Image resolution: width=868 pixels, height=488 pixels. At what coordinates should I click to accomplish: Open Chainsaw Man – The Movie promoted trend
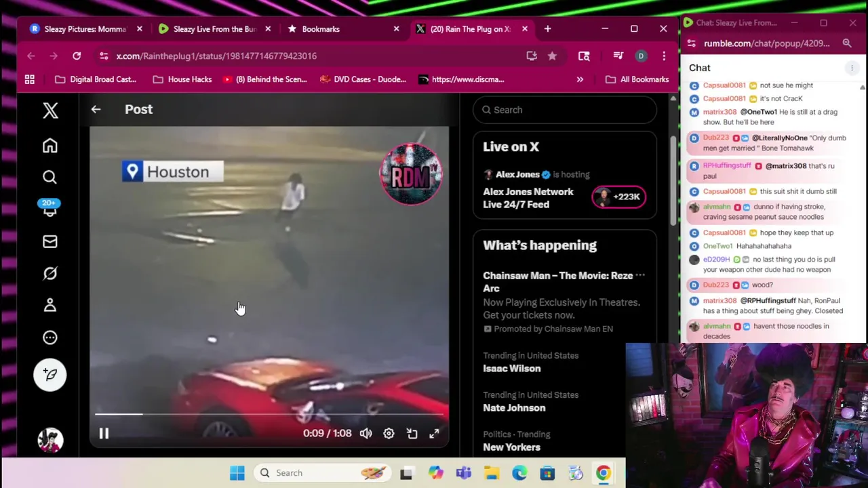click(x=558, y=282)
